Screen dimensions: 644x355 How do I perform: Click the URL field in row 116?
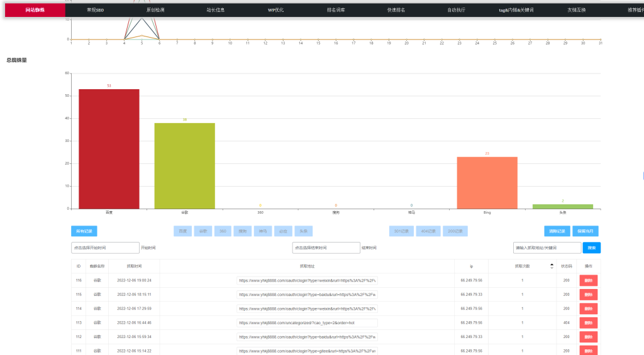(307, 281)
